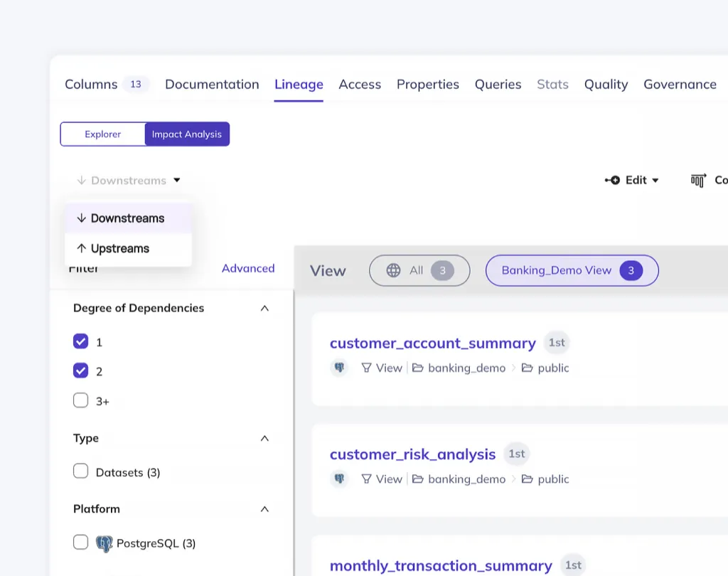Image resolution: width=728 pixels, height=576 pixels.
Task: Click PostgreSQL icon beside customer_account_summary
Action: (340, 368)
